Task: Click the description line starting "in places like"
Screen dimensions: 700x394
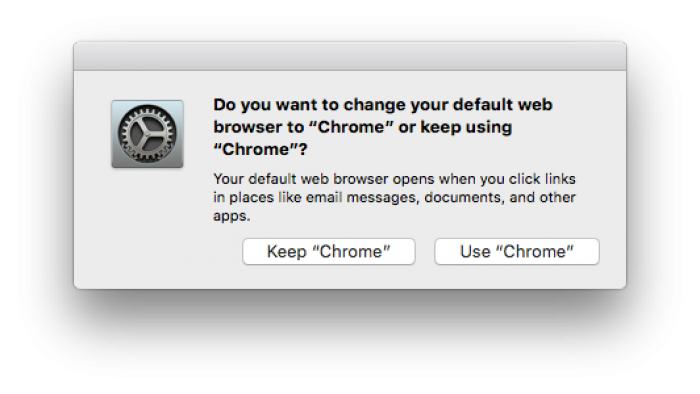Action: (394, 197)
